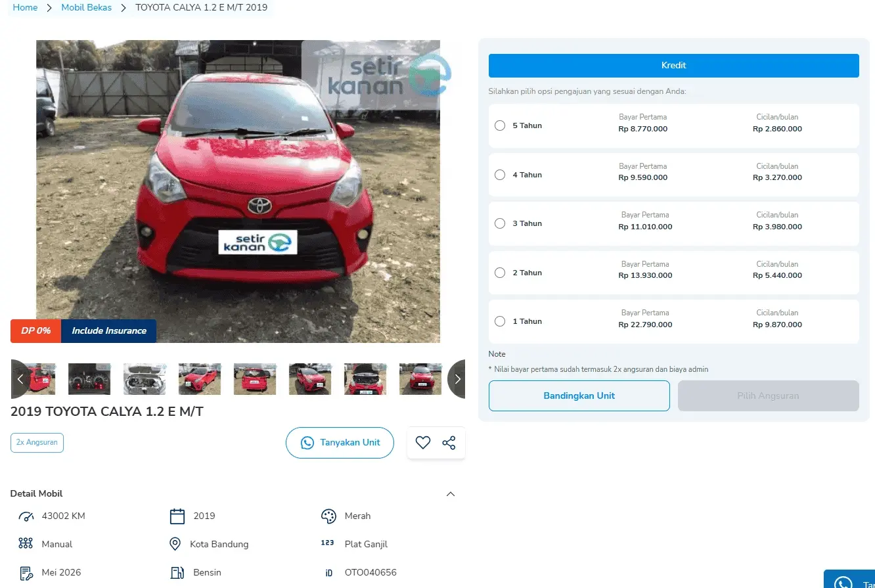
Task: Click the heart favorite icon
Action: click(x=423, y=443)
